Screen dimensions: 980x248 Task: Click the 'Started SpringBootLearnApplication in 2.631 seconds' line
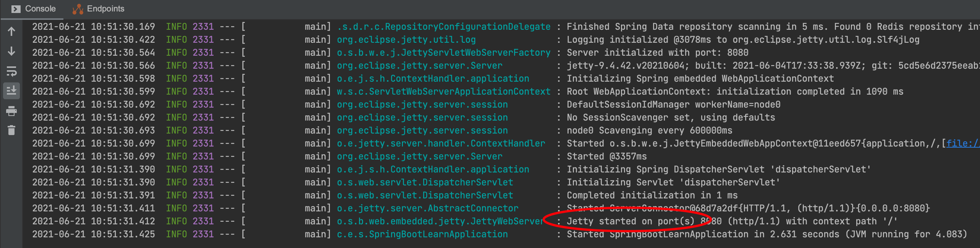point(767,234)
